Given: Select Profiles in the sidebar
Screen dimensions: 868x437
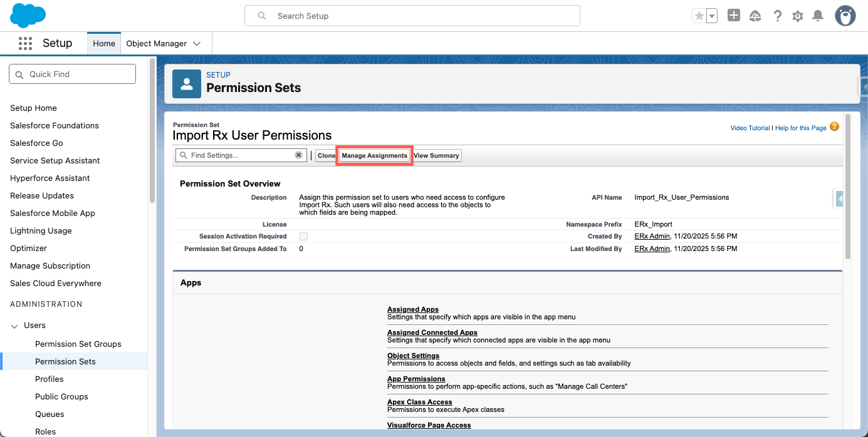Looking at the screenshot, I should [x=50, y=379].
